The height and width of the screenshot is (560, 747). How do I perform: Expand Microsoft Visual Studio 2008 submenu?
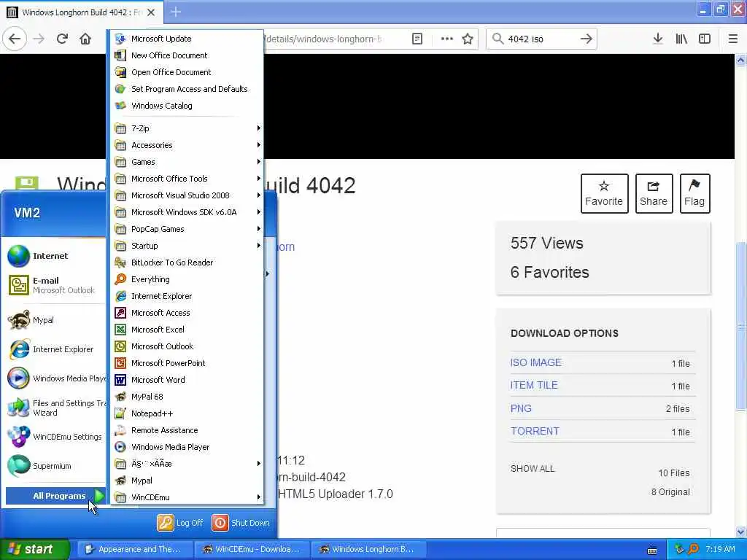coord(187,195)
